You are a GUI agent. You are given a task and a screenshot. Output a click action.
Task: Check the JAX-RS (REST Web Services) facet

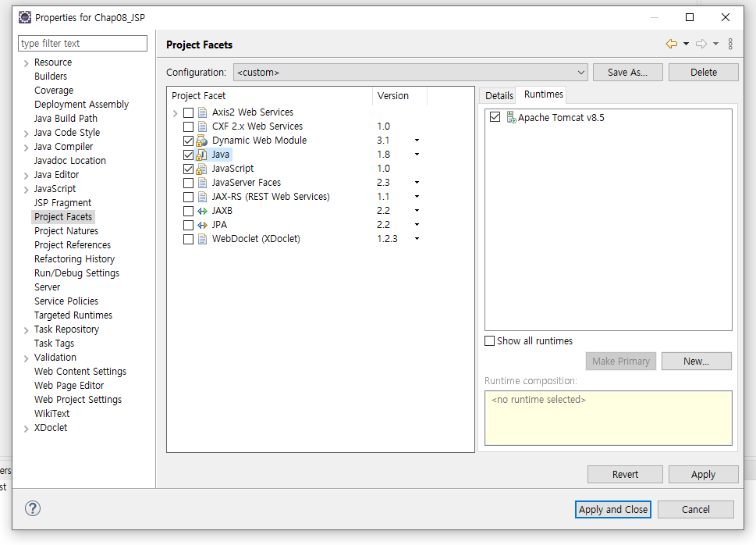pos(189,197)
